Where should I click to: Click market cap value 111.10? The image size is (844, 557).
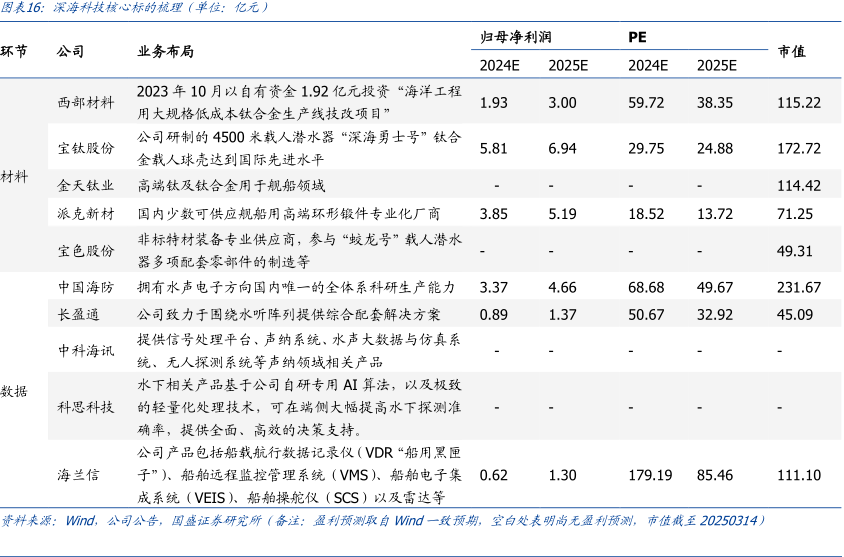click(x=799, y=475)
